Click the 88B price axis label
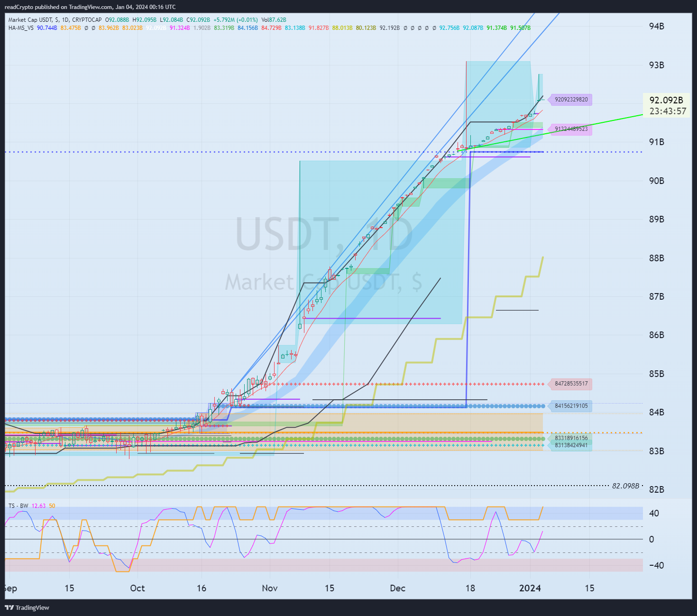Viewport: 697px width, 616px height. pos(657,258)
